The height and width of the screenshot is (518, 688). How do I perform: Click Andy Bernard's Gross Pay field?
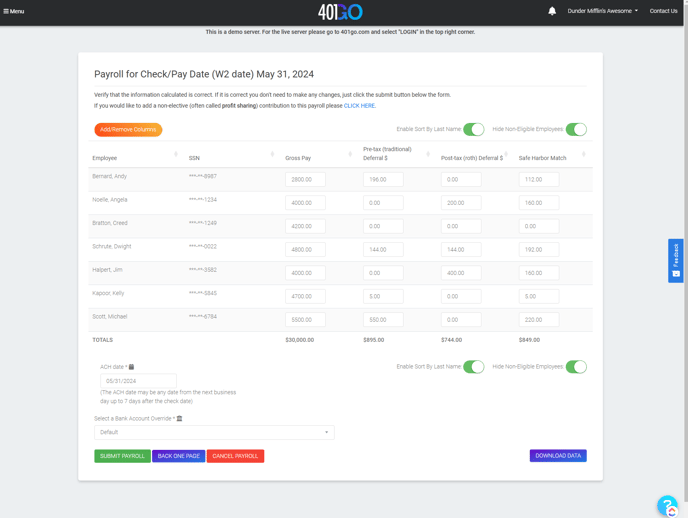click(305, 180)
